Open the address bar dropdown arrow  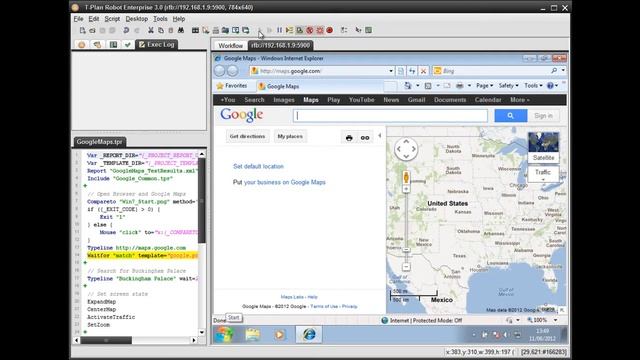[x=391, y=71]
